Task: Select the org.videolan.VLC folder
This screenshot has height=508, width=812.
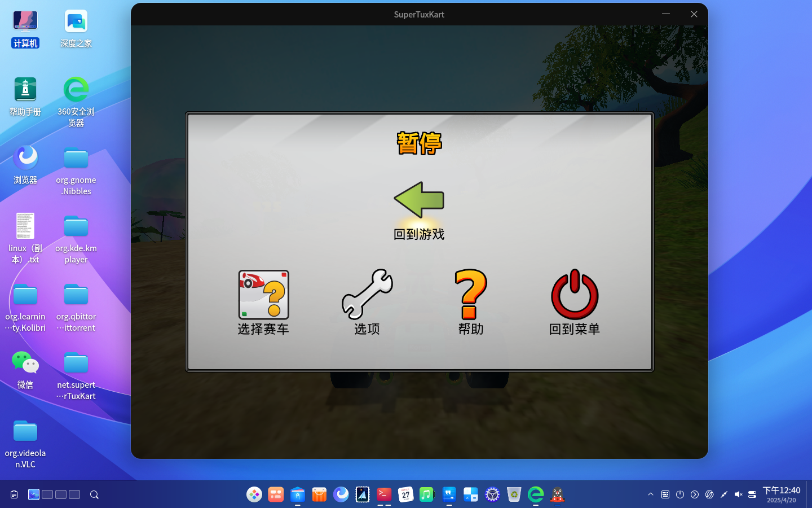Action: point(25,444)
